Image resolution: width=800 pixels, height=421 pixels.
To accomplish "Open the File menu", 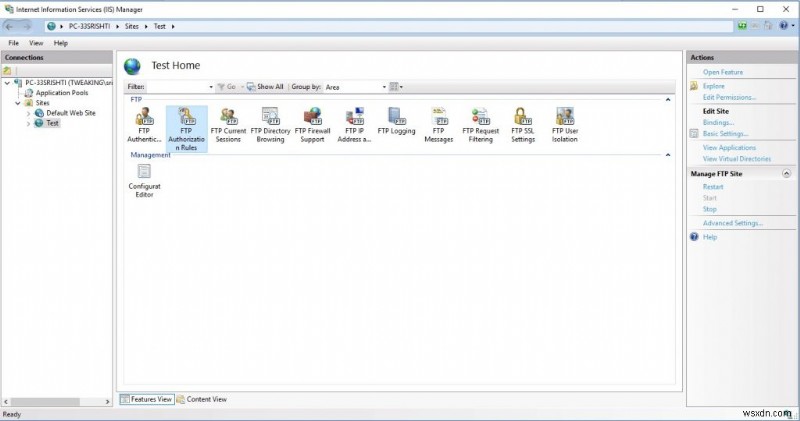I will tap(13, 43).
